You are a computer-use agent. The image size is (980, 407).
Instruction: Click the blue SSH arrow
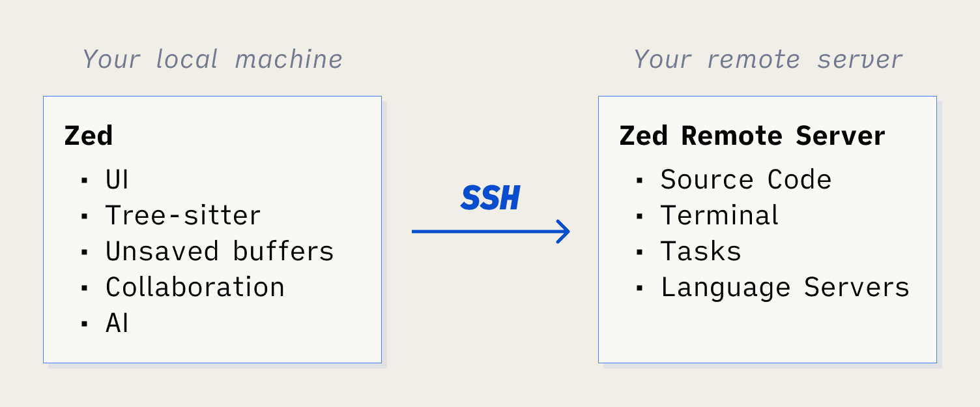(x=491, y=231)
